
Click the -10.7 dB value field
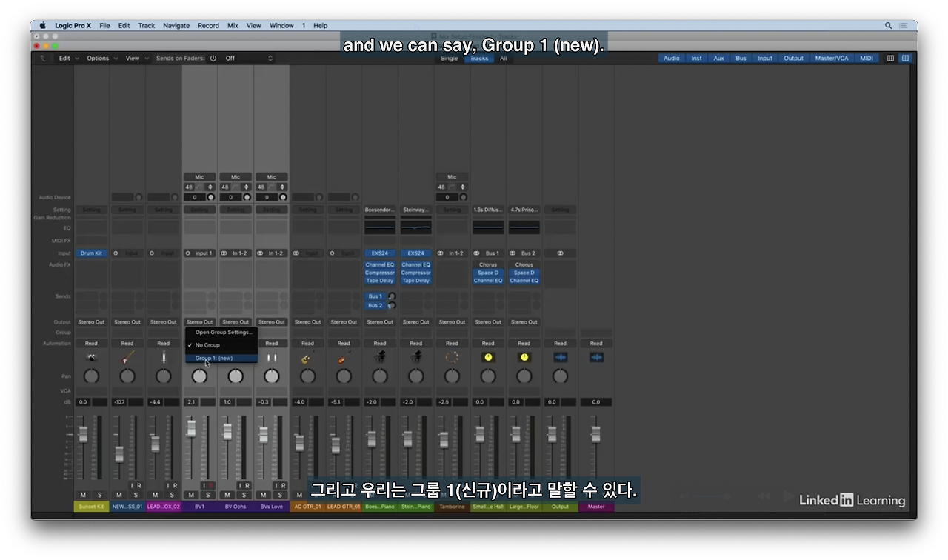(118, 402)
